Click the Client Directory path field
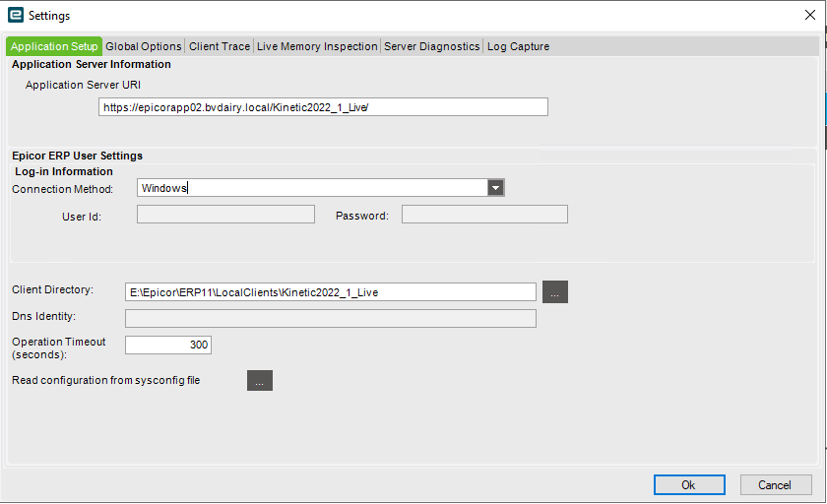The image size is (827, 504). tap(330, 292)
